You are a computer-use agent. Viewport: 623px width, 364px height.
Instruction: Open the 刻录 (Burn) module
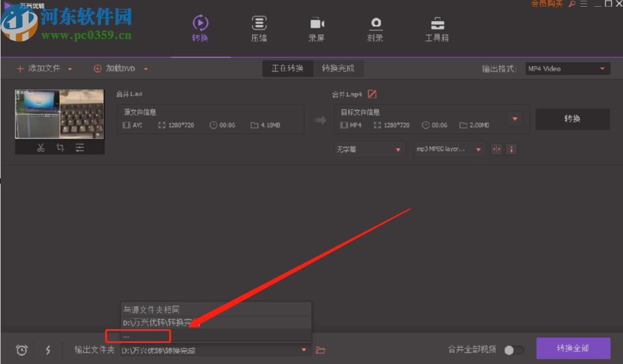pos(375,28)
